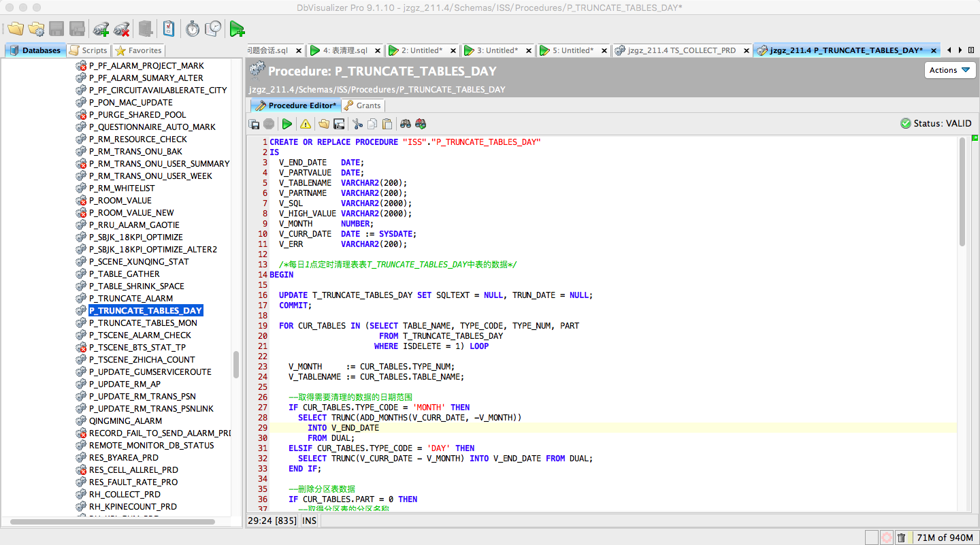Save the procedure to the database
The width and height of the screenshot is (980, 545).
tap(254, 124)
